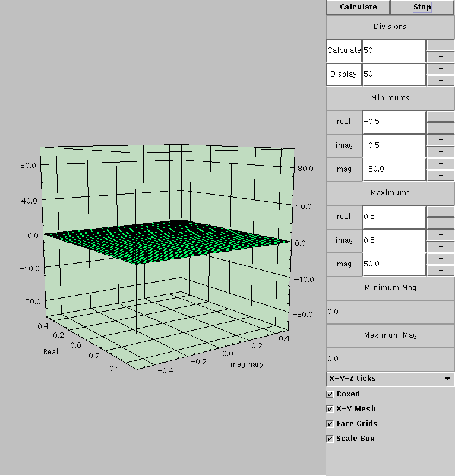Edit the maximum mag field showing 50.0
The width and height of the screenshot is (455, 476).
coord(394,264)
